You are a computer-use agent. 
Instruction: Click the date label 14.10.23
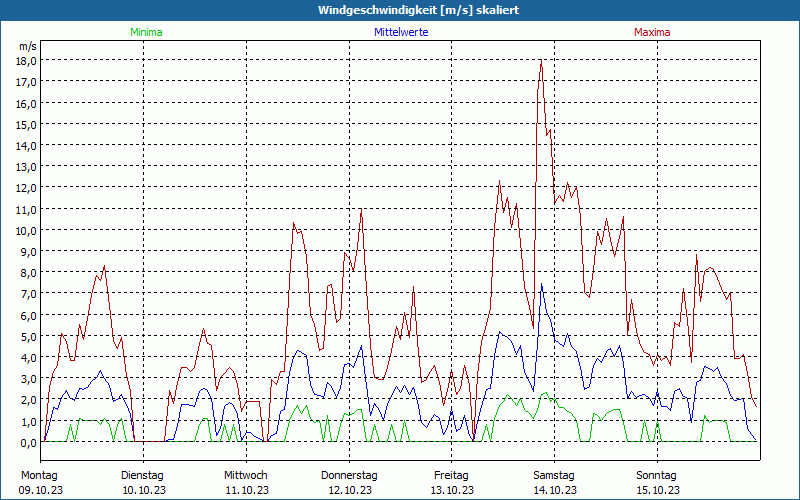click(554, 490)
